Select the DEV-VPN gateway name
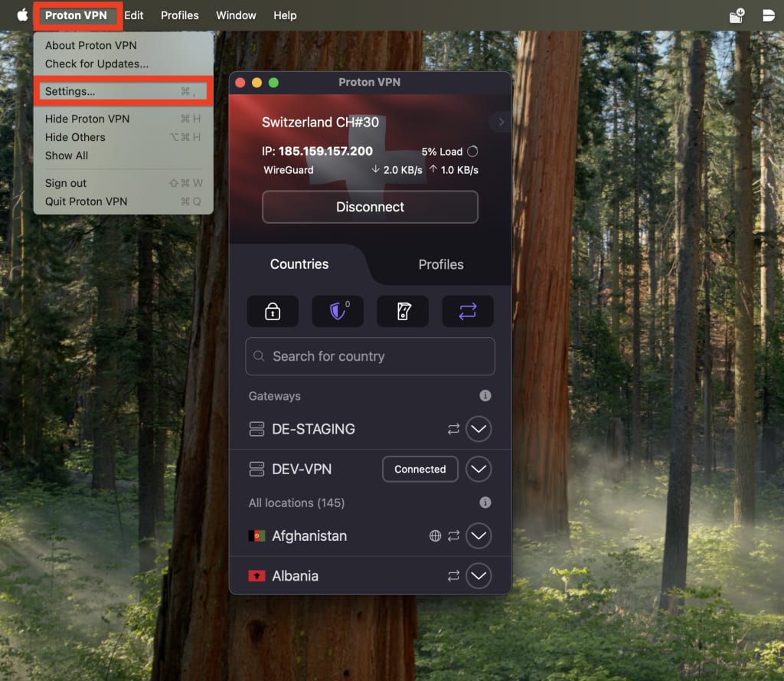 tap(302, 469)
